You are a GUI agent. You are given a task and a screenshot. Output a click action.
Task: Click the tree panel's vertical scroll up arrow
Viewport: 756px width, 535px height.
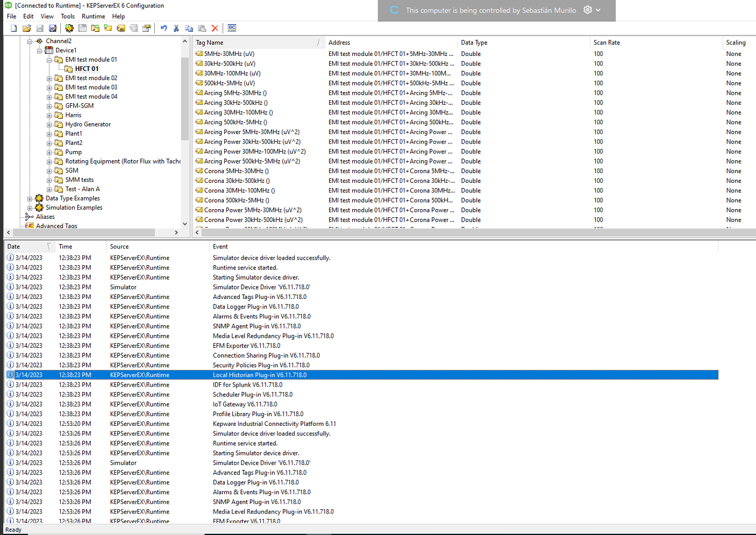pyautogui.click(x=185, y=41)
